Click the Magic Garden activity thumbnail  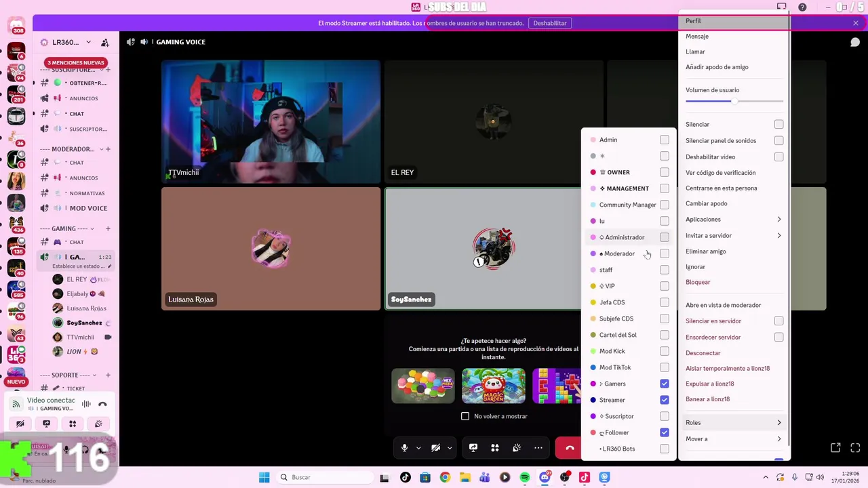pos(493,386)
